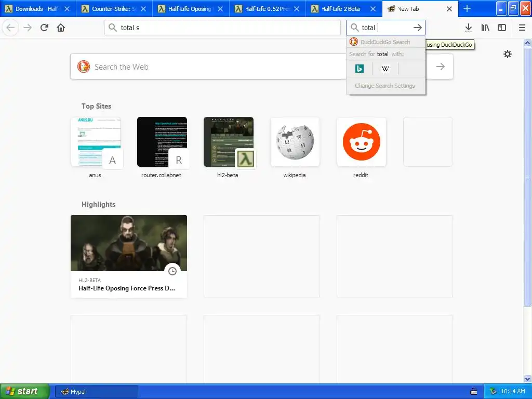The image size is (532, 399).
Task: Click the vertical scrollbar up arrow
Action: pos(527,43)
